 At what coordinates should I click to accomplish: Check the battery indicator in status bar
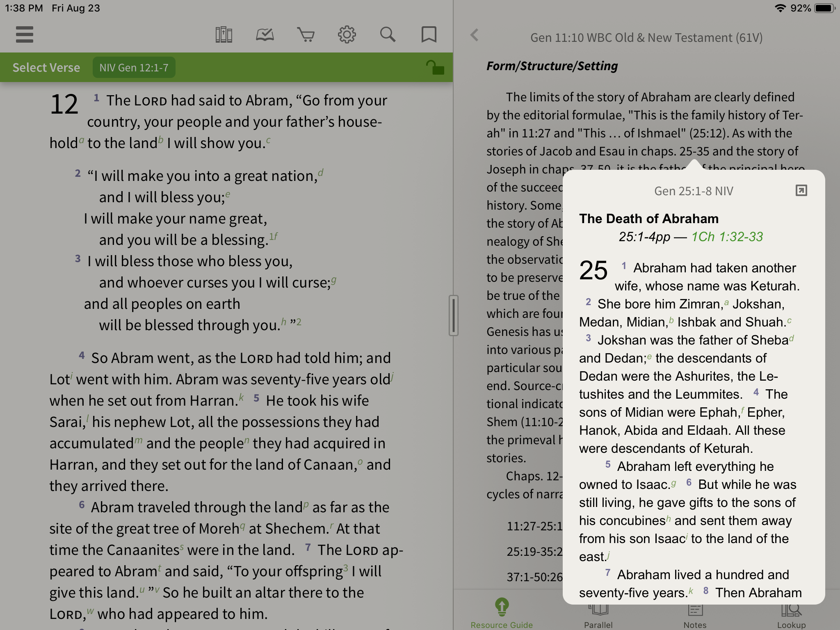825,8
